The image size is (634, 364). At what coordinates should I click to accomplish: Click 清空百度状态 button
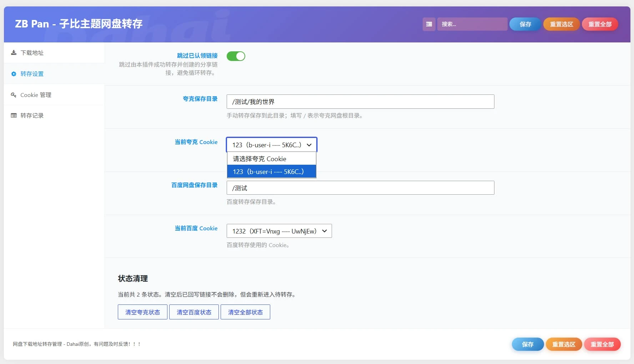pyautogui.click(x=194, y=312)
